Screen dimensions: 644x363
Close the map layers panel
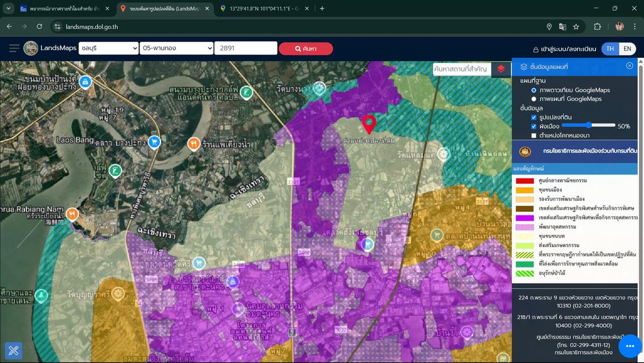pos(629,66)
